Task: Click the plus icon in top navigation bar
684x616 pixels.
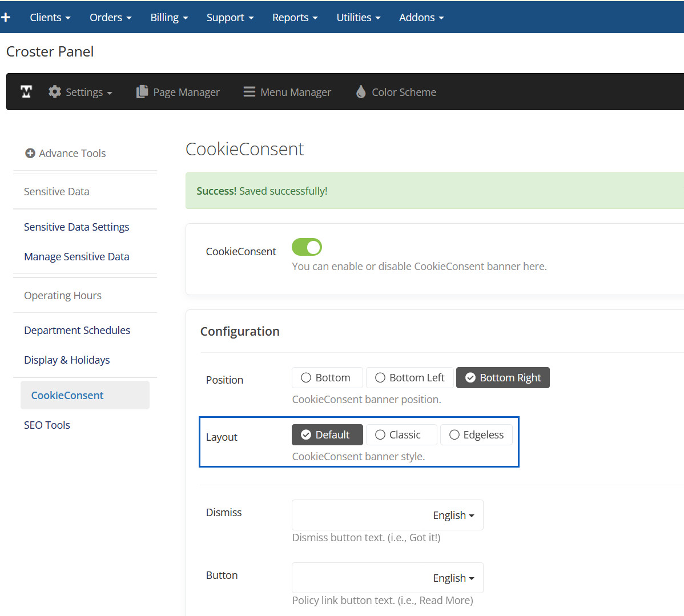Action: [x=6, y=17]
